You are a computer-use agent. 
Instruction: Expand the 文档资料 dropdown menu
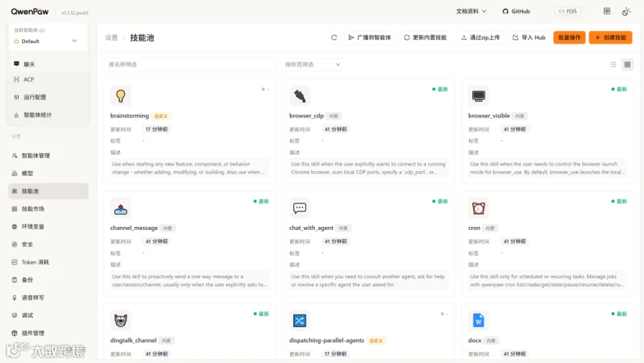tap(471, 11)
